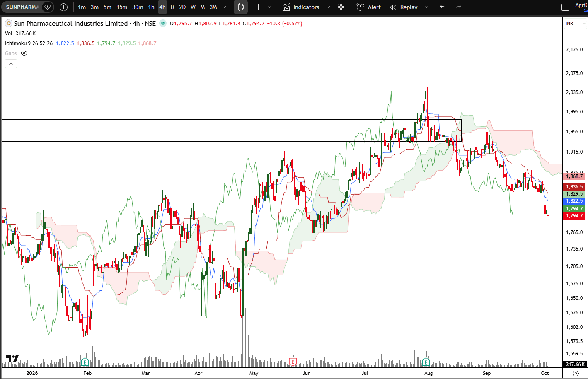Select the 3M timeframe
The width and height of the screenshot is (588, 379).
(x=213, y=7)
